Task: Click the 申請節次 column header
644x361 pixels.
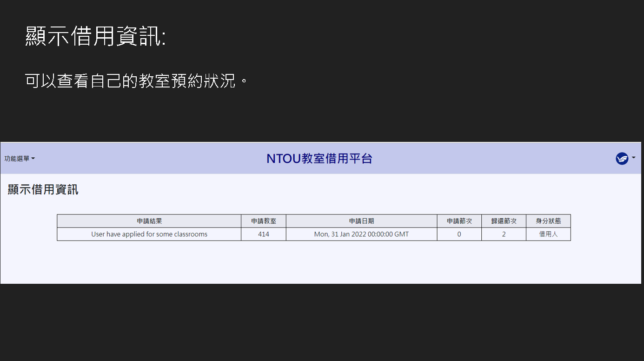Action: (459, 221)
